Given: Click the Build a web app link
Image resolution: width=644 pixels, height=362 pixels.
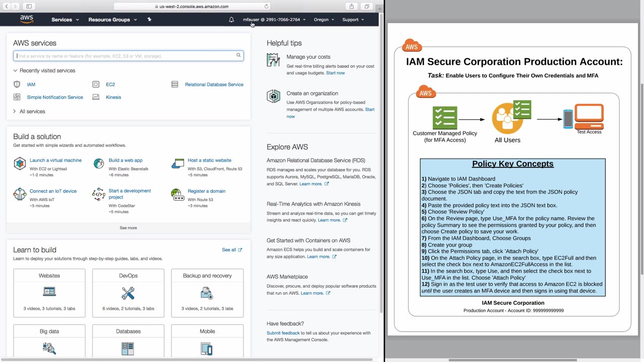Looking at the screenshot, I should coord(125,160).
